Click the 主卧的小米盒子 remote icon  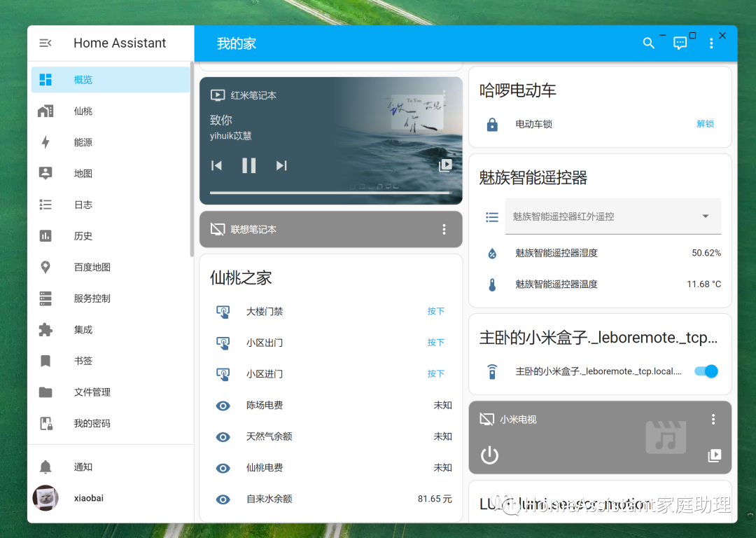492,371
